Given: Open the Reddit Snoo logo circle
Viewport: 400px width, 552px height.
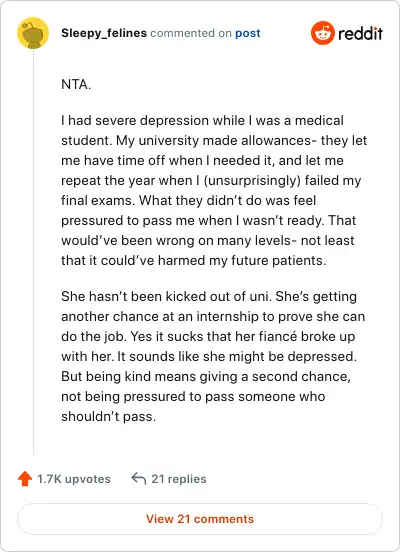Looking at the screenshot, I should (x=323, y=33).
